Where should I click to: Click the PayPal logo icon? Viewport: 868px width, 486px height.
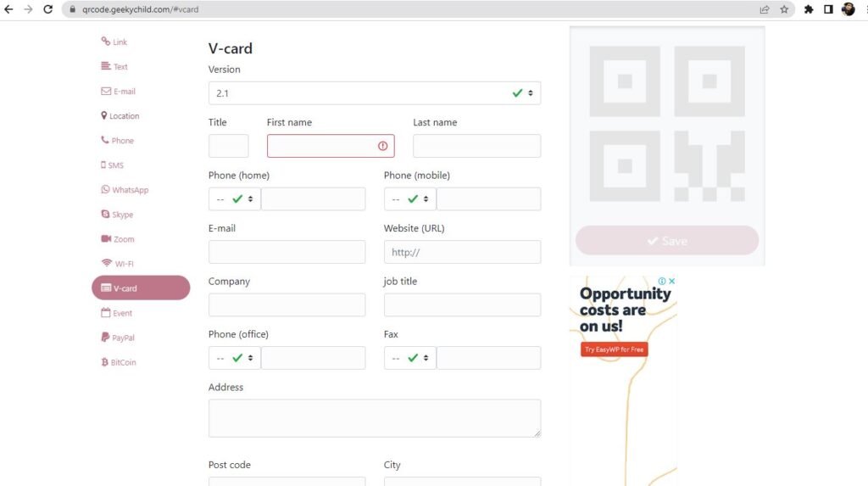[104, 337]
